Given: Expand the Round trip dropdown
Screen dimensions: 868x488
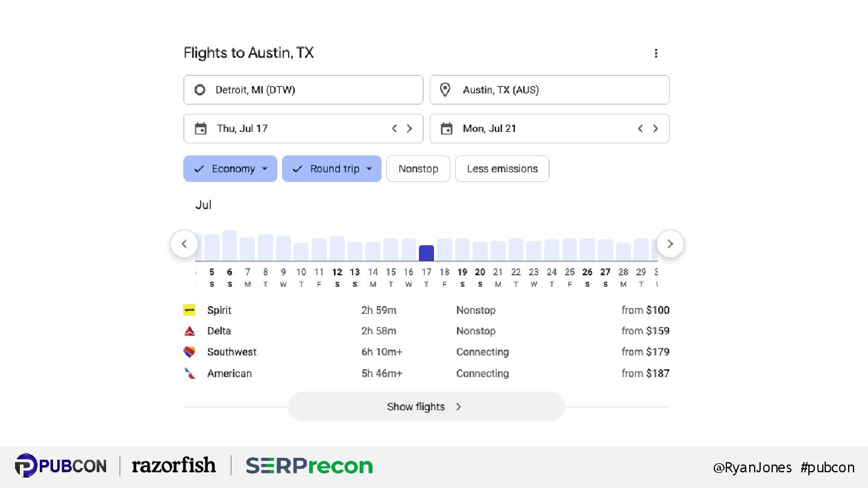Looking at the screenshot, I should (332, 169).
